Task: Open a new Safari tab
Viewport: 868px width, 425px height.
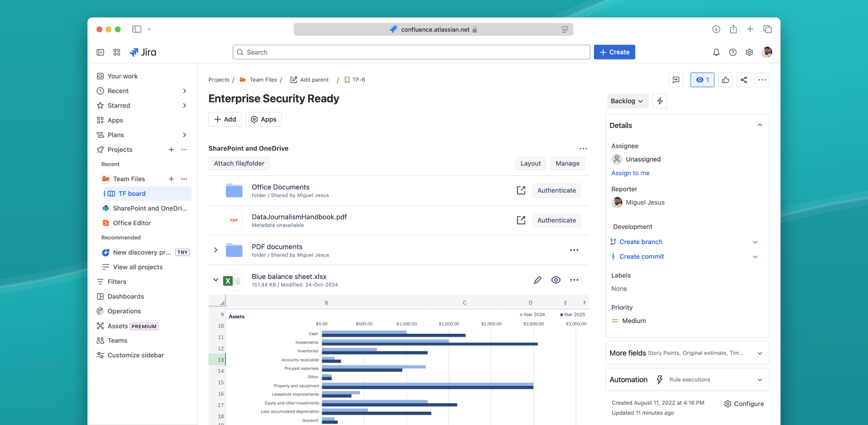Action: (x=750, y=29)
